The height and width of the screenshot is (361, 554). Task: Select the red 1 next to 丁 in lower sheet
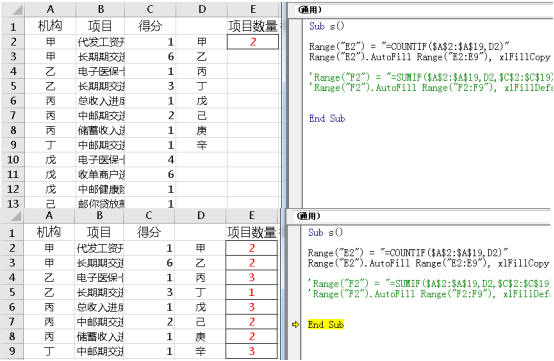[x=252, y=292]
